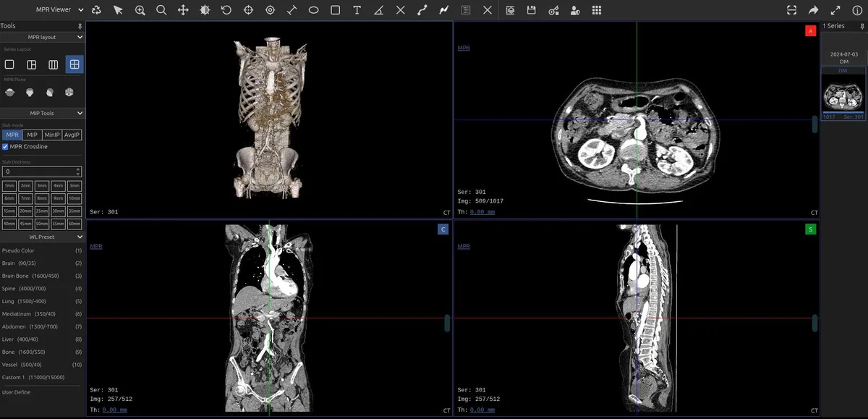This screenshot has height=419, width=868.
Task: Select the crosshair tool
Action: (248, 10)
